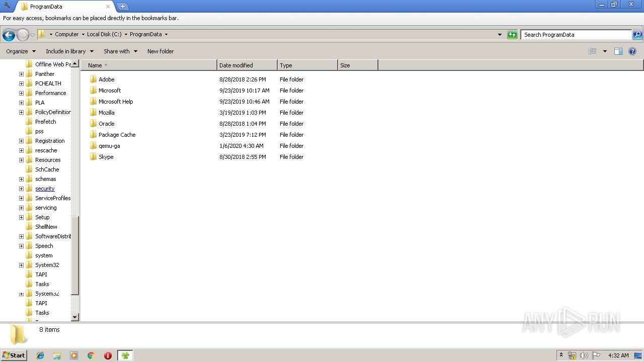Image resolution: width=644 pixels, height=362 pixels.
Task: Launch Opera from the taskbar
Action: click(x=108, y=355)
